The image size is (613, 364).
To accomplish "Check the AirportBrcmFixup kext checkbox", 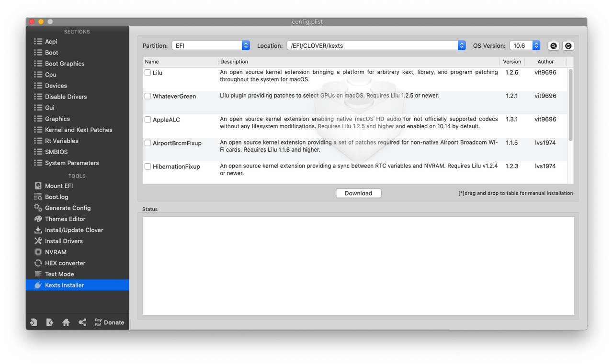I will pos(148,143).
